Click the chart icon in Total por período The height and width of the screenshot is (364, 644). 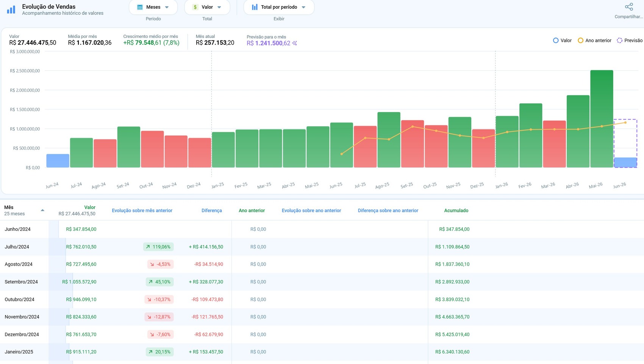click(255, 7)
